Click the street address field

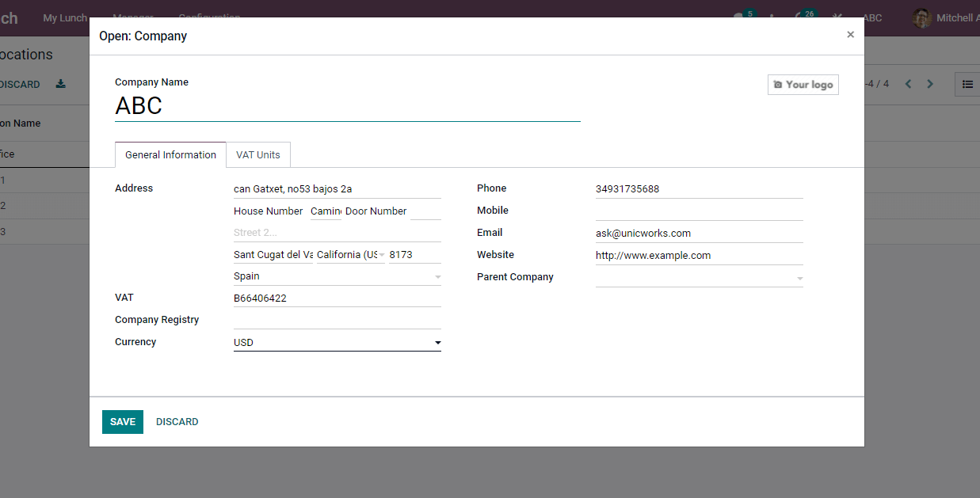click(x=337, y=189)
